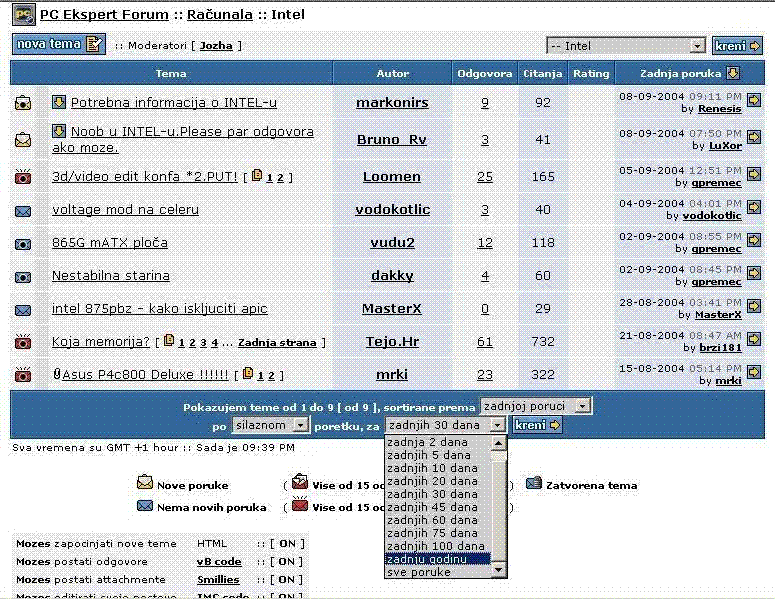Open the 'zadnjoj poruci' sort field dropdown
Image resolution: width=775 pixels, height=599 pixels.
[x=535, y=406]
